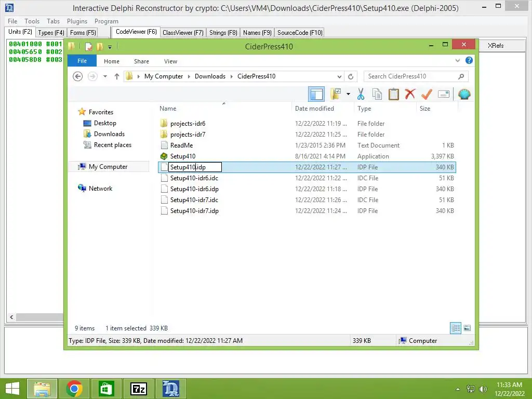The width and height of the screenshot is (532, 399).
Task: Click the search magnifier icon
Action: coord(461,76)
